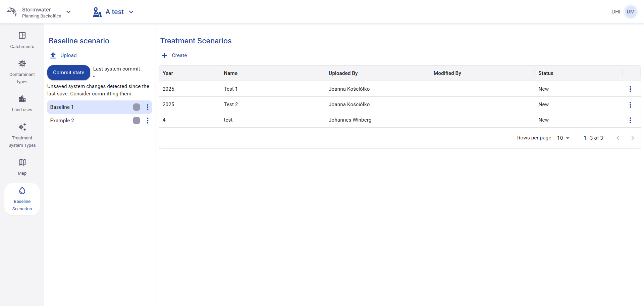Click the gray status swatch of Baseline 1
This screenshot has width=644, height=306.
pyautogui.click(x=137, y=107)
